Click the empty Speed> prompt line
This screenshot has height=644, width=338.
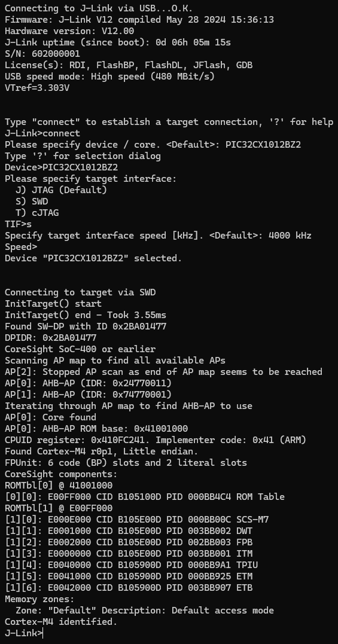point(21,247)
